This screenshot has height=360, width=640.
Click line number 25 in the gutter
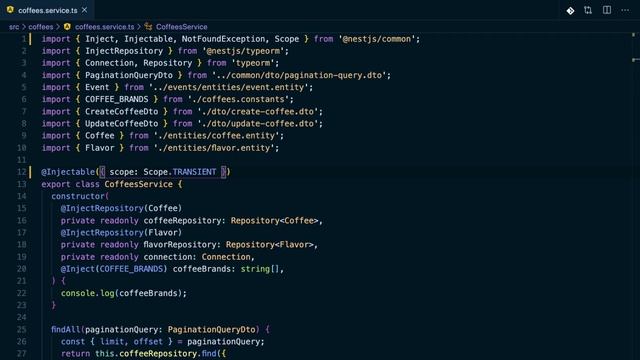click(x=21, y=329)
